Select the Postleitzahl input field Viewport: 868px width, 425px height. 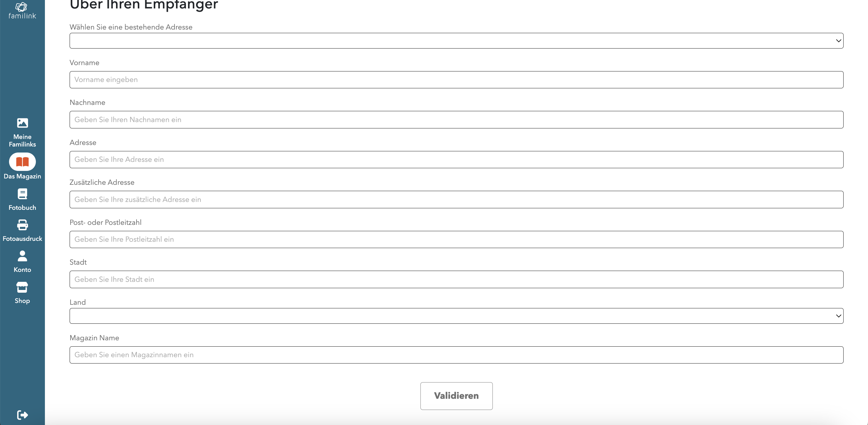(456, 239)
